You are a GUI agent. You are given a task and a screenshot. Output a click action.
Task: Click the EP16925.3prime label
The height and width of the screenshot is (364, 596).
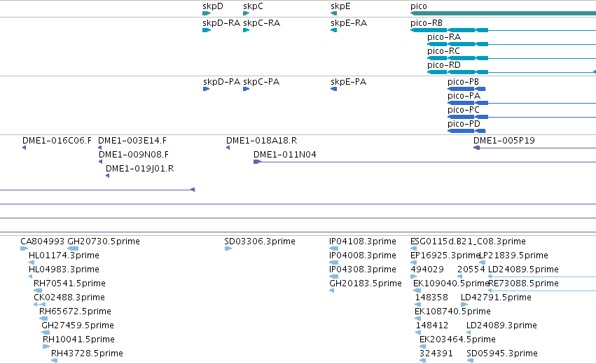point(445,255)
